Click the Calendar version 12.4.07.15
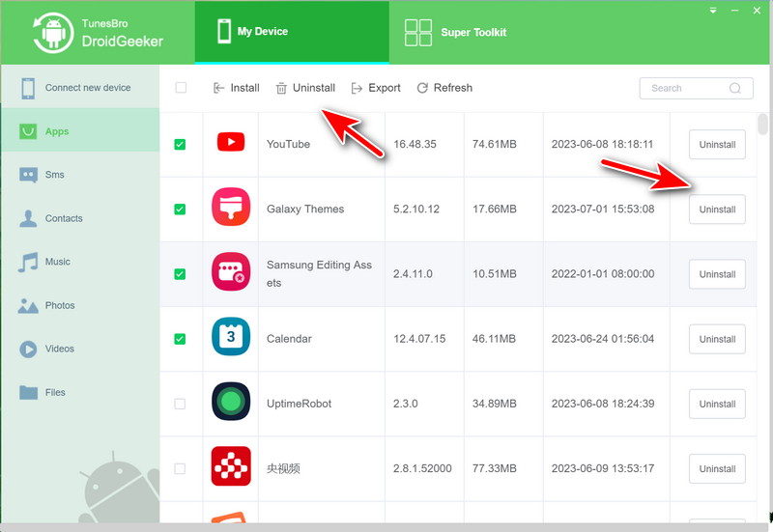The width and height of the screenshot is (773, 532). pos(419,339)
